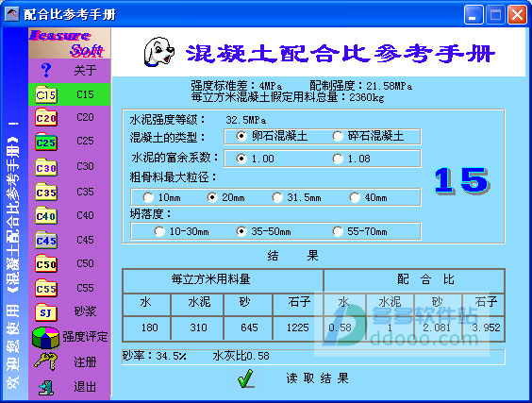Click the 读取结果 button
This screenshot has width=532, height=403.
point(317,378)
